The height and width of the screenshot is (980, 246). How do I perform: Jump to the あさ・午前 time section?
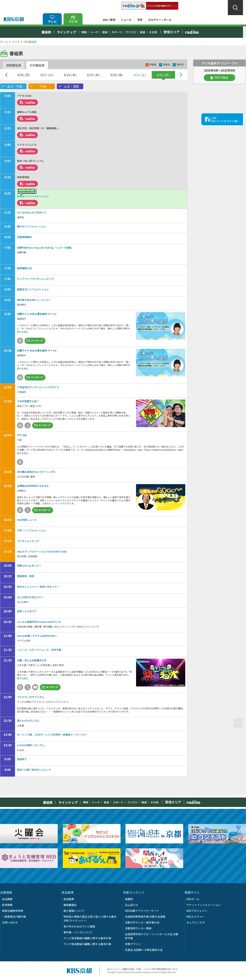(x=13, y=86)
